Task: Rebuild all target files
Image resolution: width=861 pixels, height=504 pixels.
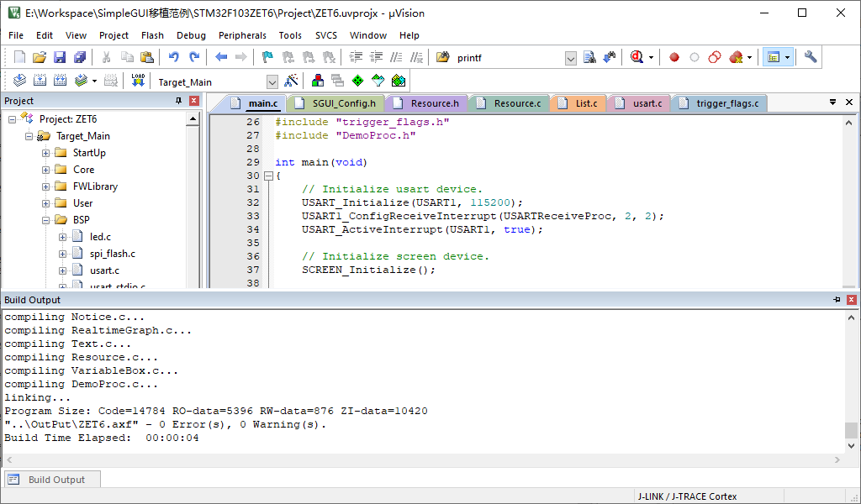Action: (60, 81)
